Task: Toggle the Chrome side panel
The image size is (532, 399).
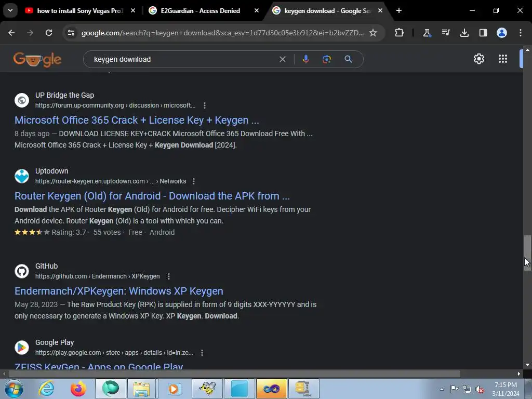Action: coord(483,33)
